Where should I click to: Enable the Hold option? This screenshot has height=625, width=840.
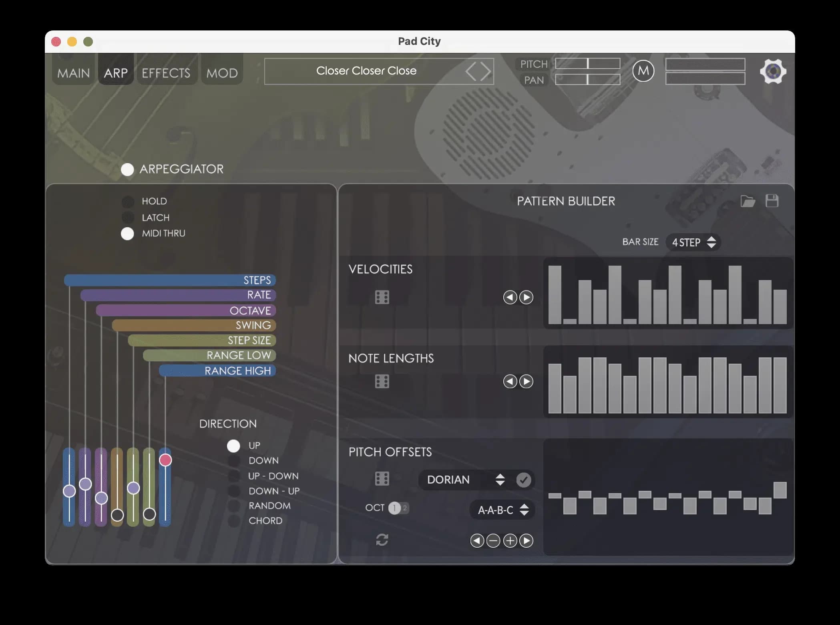click(x=128, y=202)
